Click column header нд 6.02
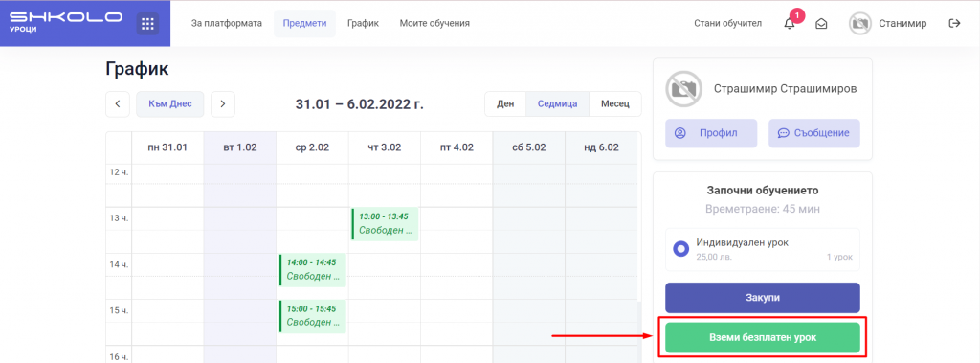 point(601,147)
